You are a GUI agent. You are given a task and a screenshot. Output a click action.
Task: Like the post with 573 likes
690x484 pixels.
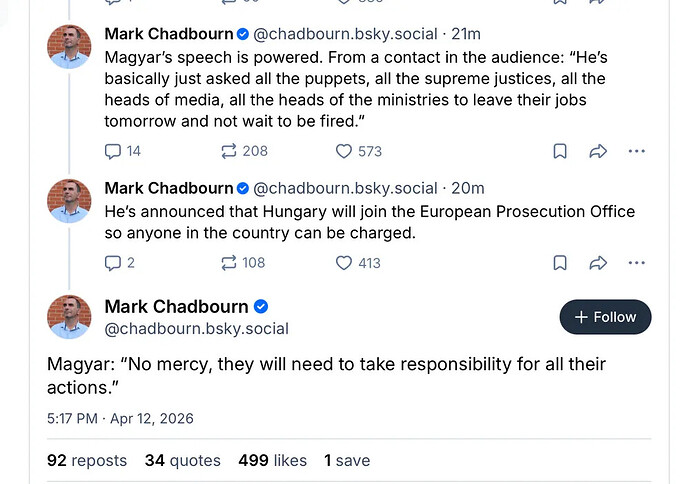[x=344, y=151]
